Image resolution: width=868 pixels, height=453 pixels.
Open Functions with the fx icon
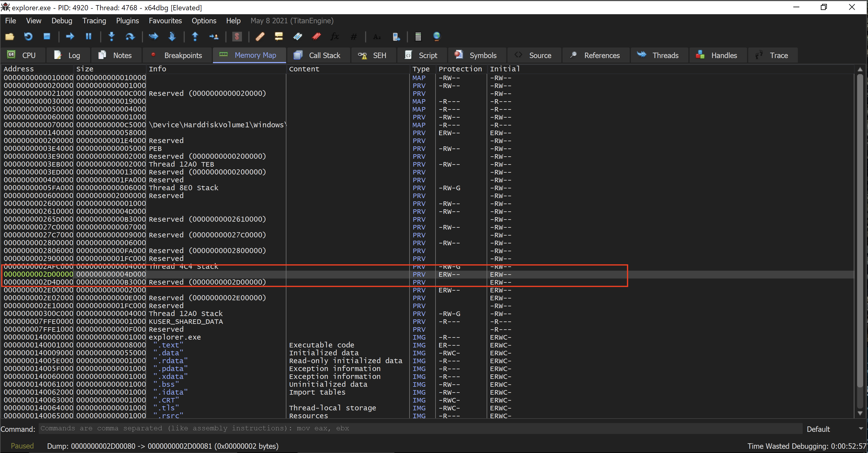click(x=334, y=36)
